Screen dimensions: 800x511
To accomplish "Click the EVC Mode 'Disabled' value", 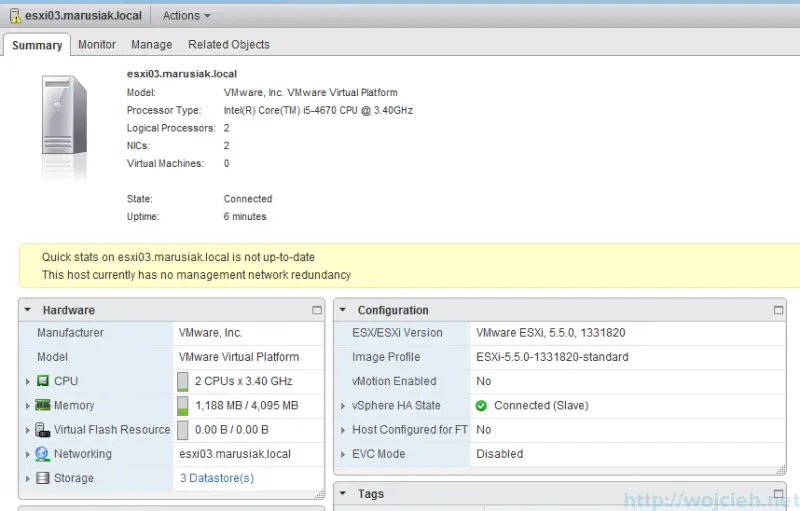I will click(x=499, y=454).
